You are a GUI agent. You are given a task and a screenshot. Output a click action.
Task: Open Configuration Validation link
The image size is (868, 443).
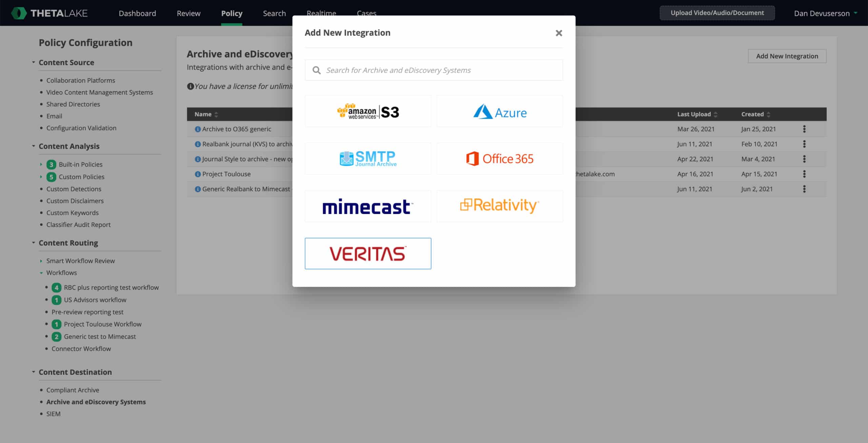[x=81, y=128]
